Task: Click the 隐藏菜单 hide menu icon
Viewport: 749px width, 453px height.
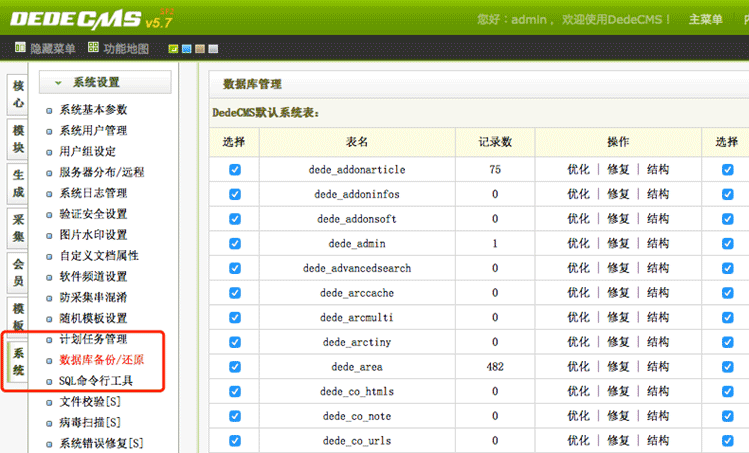Action: (x=20, y=48)
